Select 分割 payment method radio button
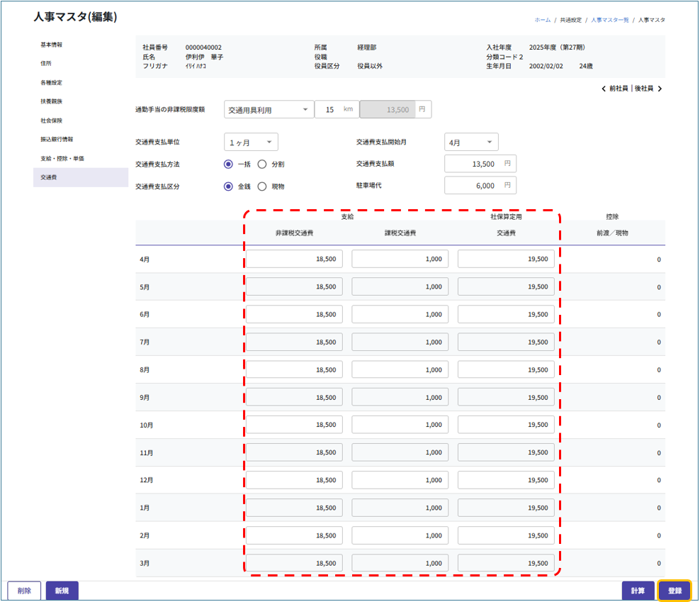This screenshot has height=602, width=700. [x=262, y=164]
